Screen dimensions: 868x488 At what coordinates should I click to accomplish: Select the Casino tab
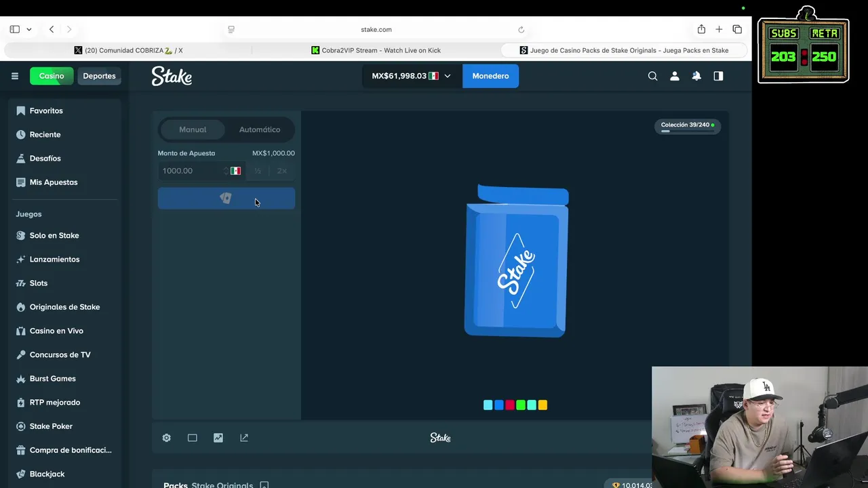(x=52, y=76)
